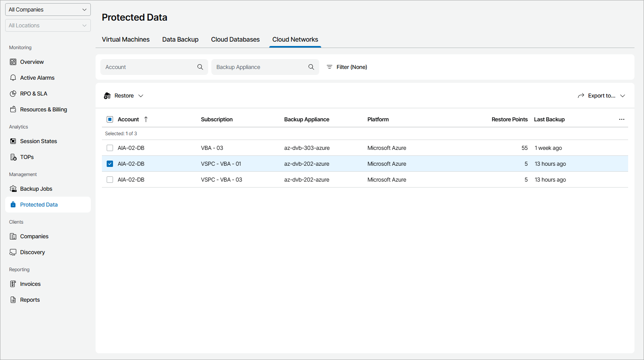The image size is (644, 360).
Task: Click the Discovery icon in sidebar
Action: [13, 252]
